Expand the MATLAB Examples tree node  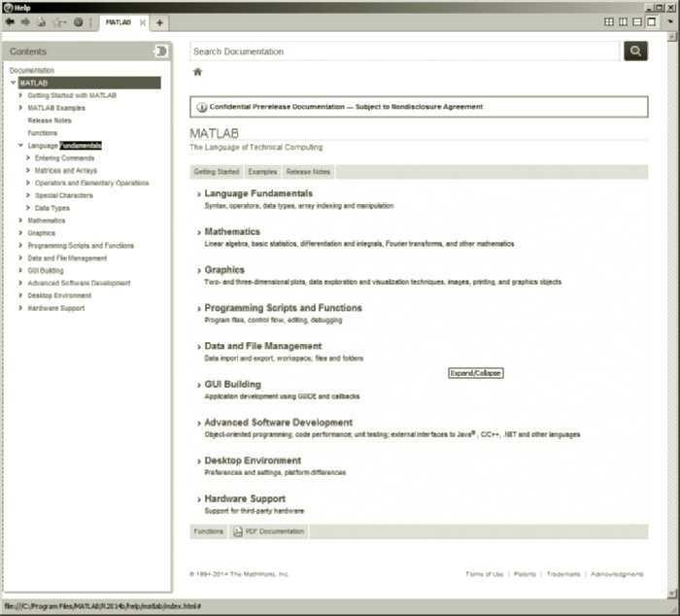coord(20,108)
